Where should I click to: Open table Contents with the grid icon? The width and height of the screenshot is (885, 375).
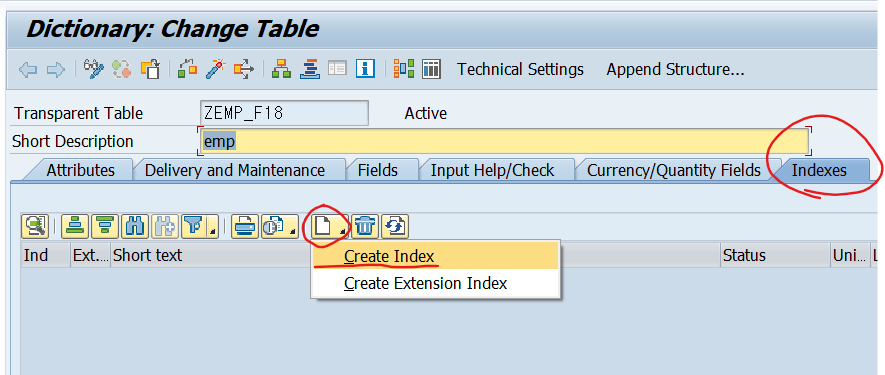coord(431,69)
